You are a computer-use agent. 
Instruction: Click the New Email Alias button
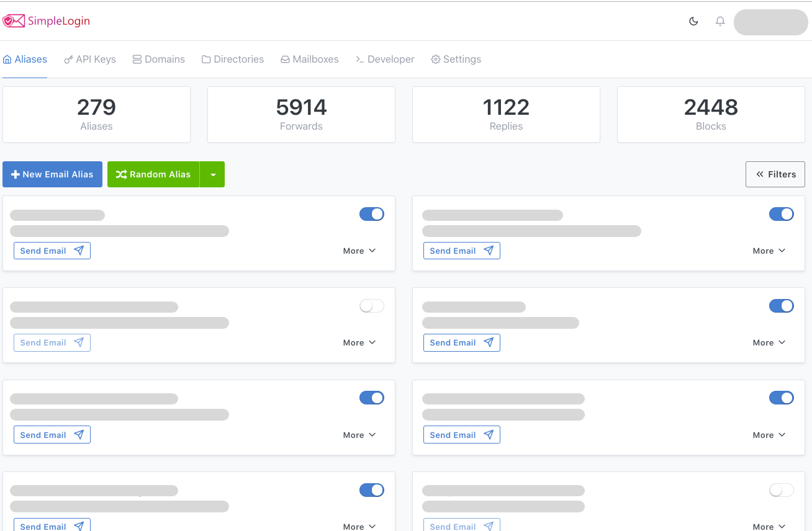[52, 174]
